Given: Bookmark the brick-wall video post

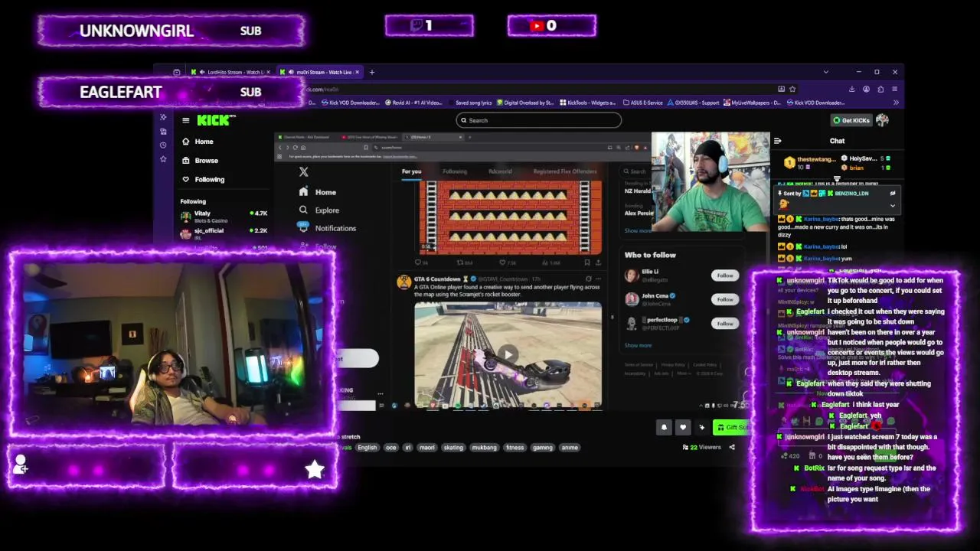Looking at the screenshot, I should click(x=587, y=262).
